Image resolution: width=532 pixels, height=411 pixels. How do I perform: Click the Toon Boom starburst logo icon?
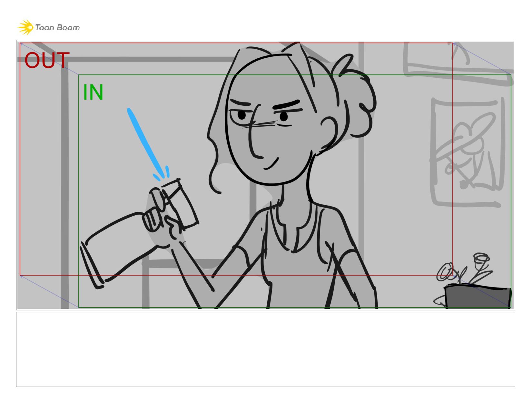point(25,27)
